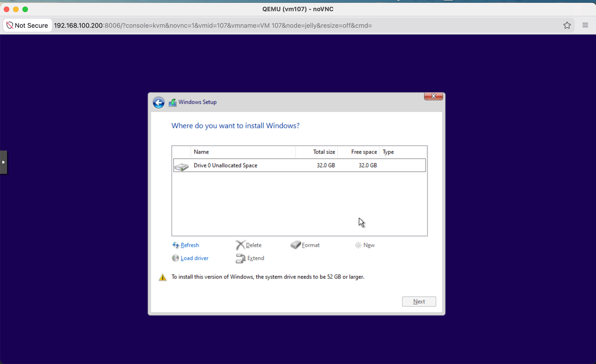Click the 32.0 GB total size value
The height and width of the screenshot is (364, 596).
[x=326, y=165]
